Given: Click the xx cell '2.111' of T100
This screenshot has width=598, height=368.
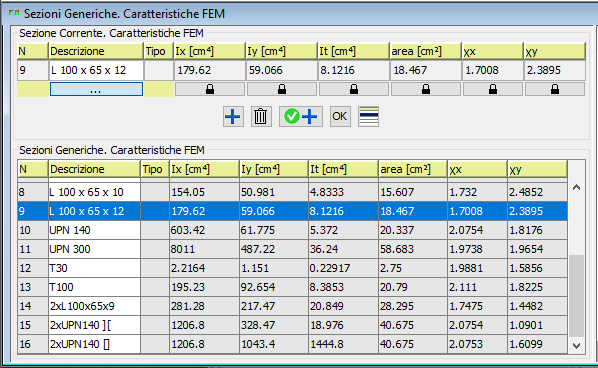Looking at the screenshot, I should click(x=477, y=287).
